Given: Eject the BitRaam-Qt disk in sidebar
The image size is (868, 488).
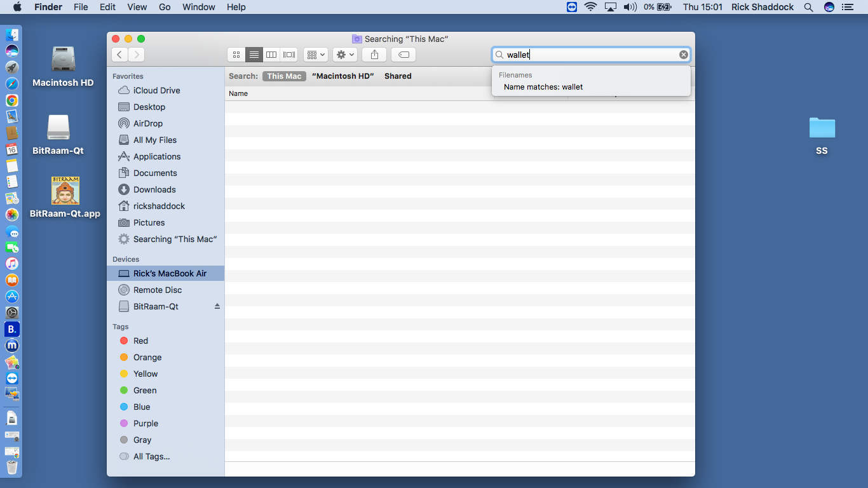Looking at the screenshot, I should pos(217,306).
